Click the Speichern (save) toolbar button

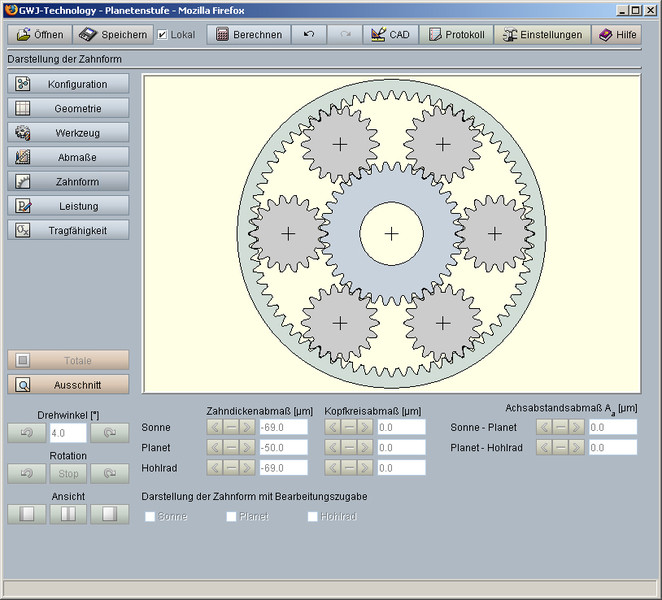pyautogui.click(x=113, y=34)
